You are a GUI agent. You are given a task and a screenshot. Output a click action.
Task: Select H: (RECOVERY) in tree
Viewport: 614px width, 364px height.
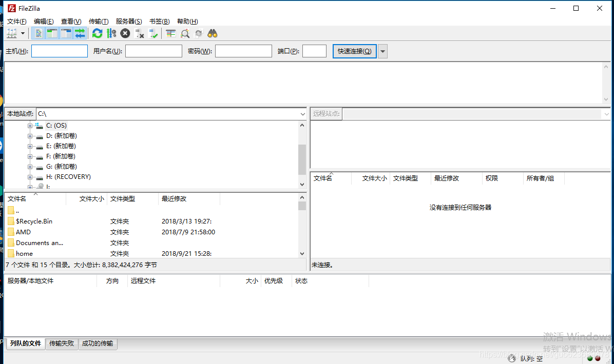[68, 177]
